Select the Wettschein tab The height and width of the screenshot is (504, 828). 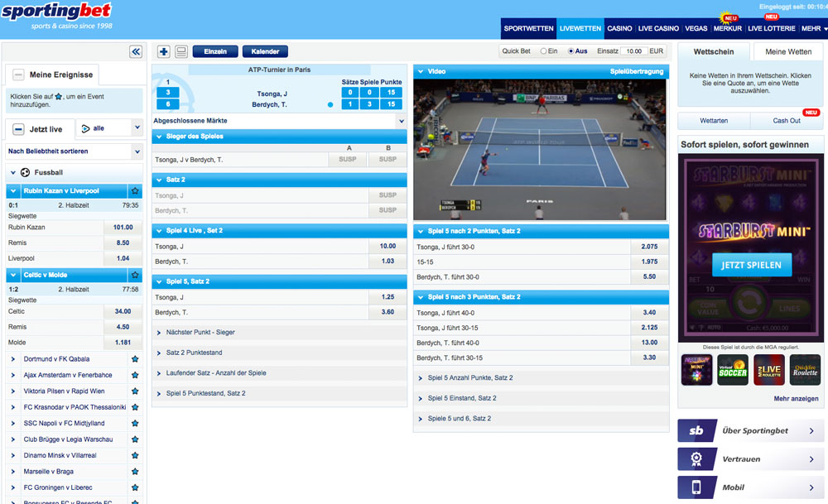coord(714,51)
